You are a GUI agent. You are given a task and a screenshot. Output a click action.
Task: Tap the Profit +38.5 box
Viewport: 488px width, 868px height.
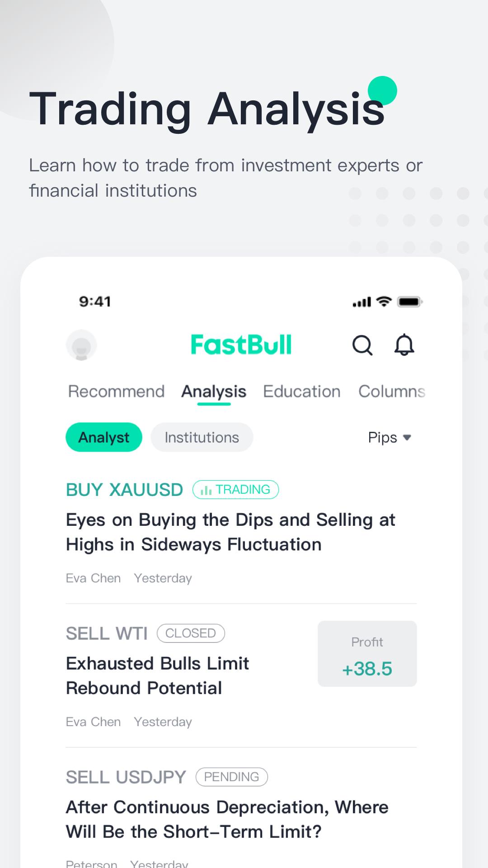[367, 654]
